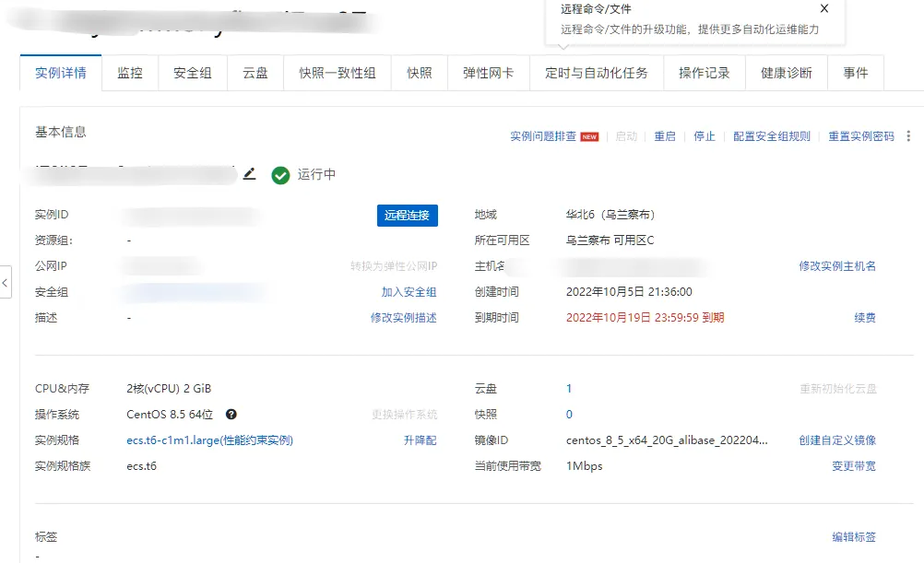The width and height of the screenshot is (924, 563).
Task: Click 重置实例密码 link
Action: pyautogui.click(x=861, y=136)
